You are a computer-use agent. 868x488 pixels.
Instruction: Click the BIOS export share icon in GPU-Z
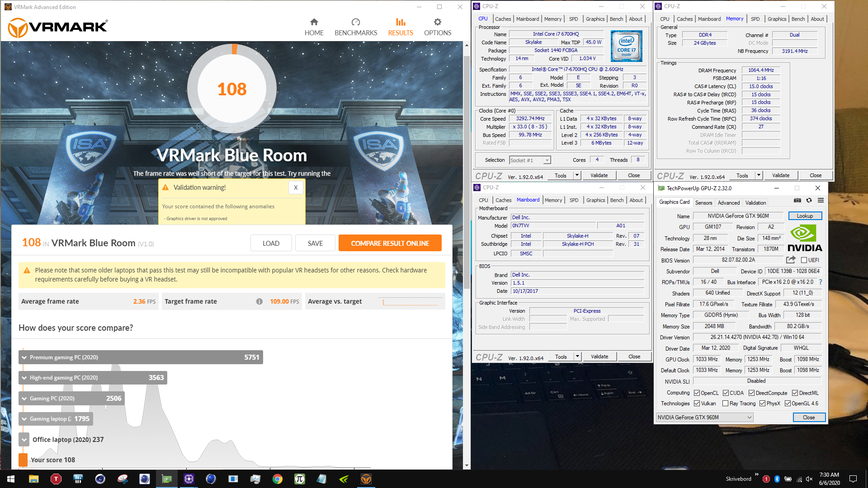coord(791,260)
